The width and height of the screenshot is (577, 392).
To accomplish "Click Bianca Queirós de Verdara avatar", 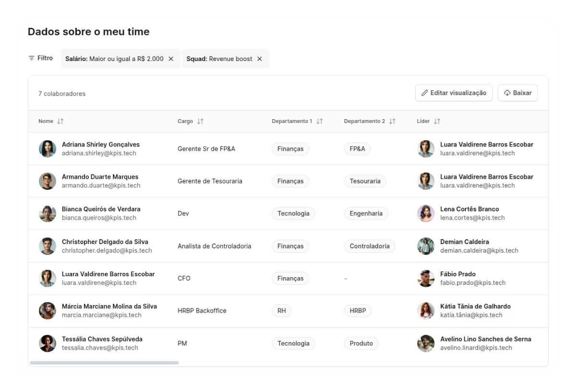I will coord(48,213).
